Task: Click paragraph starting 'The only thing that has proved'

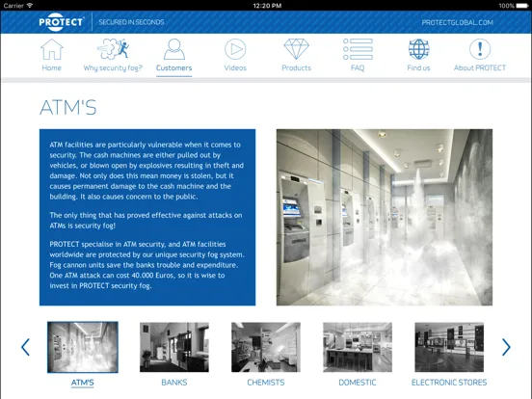Action: [146, 220]
